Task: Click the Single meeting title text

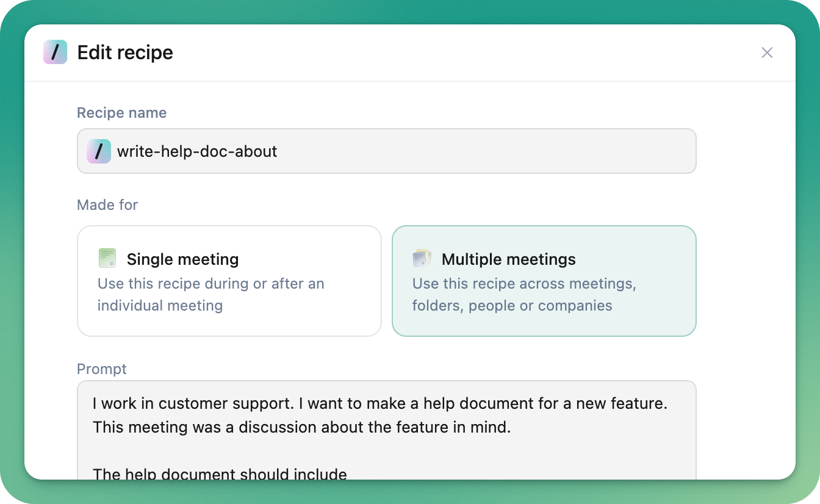Action: (x=182, y=259)
